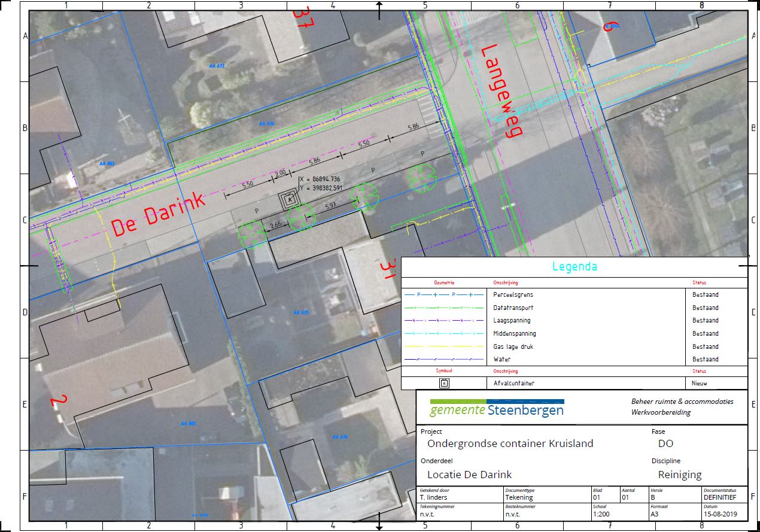Click the Afvalcontainer symbol in the legend
This screenshot has height=532, width=760.
tap(444, 383)
